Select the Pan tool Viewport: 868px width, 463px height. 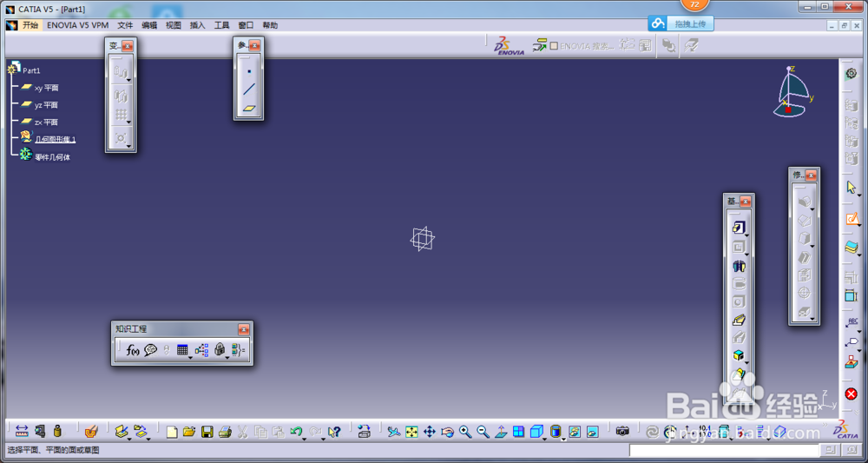click(429, 432)
